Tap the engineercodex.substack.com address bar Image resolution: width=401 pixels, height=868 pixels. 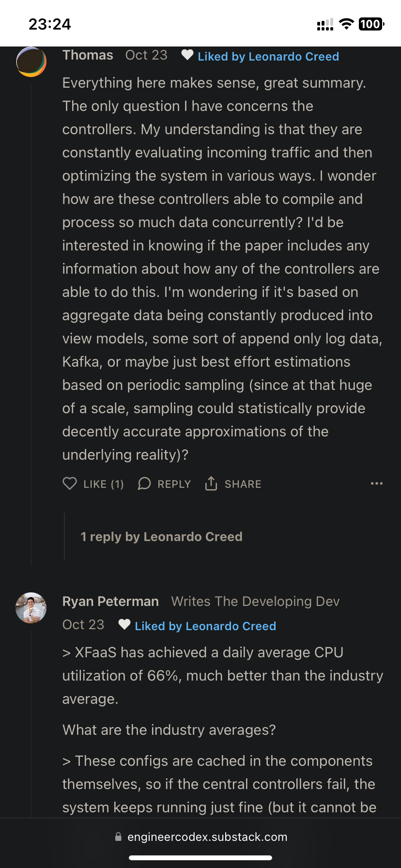tap(207, 837)
